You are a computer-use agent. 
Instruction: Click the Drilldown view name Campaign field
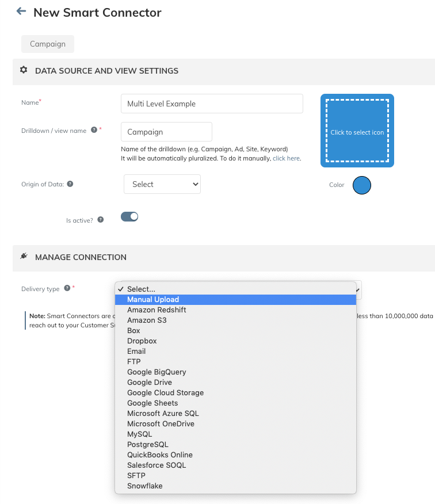(166, 132)
